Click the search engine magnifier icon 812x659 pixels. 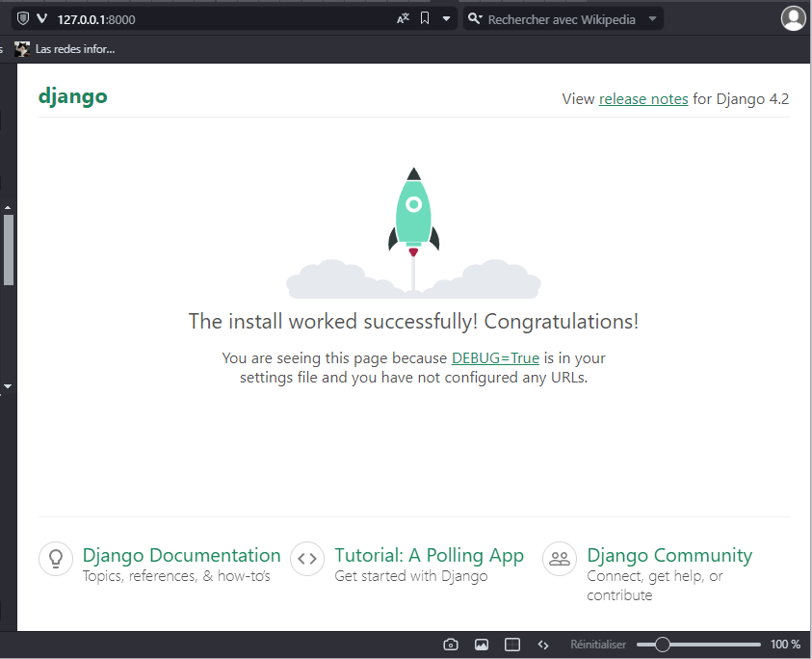point(475,19)
